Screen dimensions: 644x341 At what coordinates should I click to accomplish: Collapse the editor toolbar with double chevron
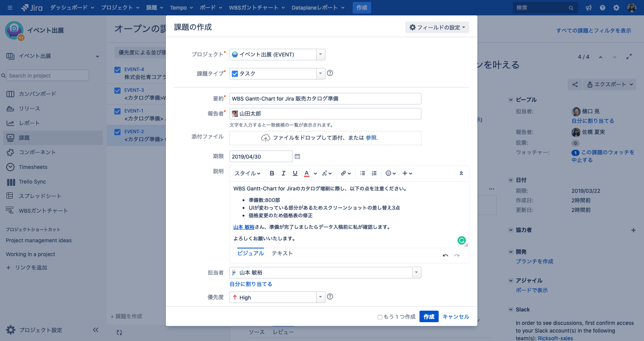point(461,173)
